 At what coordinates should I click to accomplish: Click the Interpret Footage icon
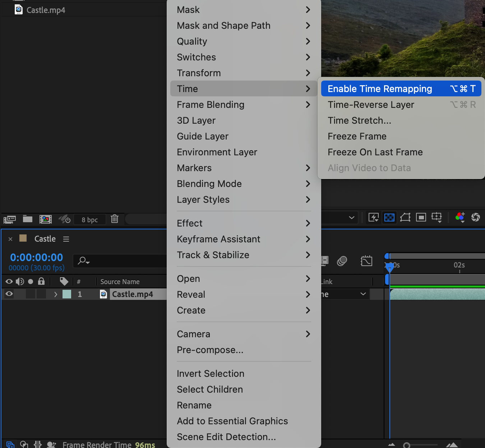[10, 219]
